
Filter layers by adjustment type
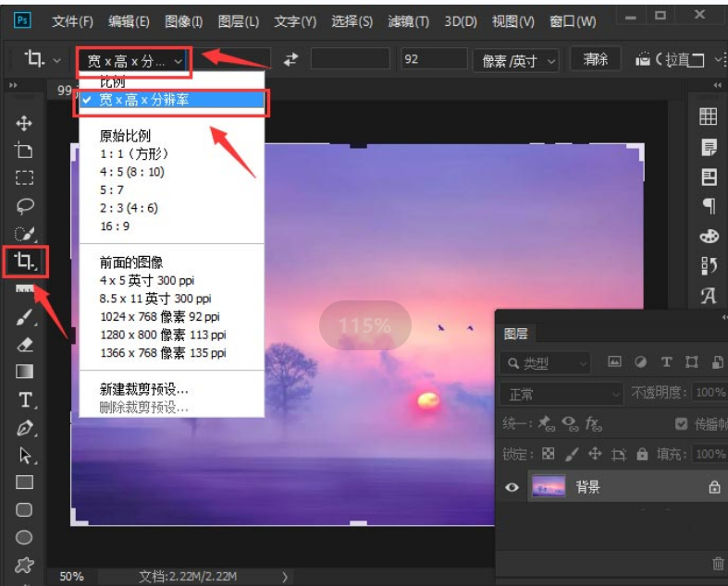coord(641,362)
